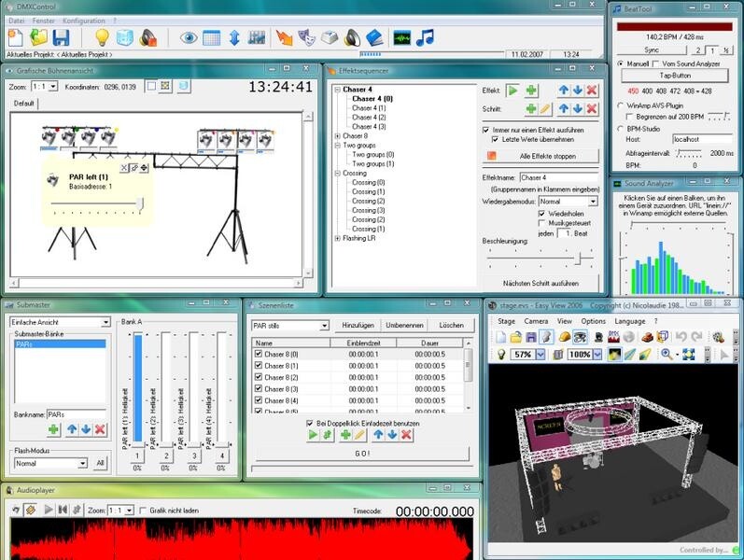Click the light bulb icon in main toolbar
744x560 pixels.
(x=102, y=38)
